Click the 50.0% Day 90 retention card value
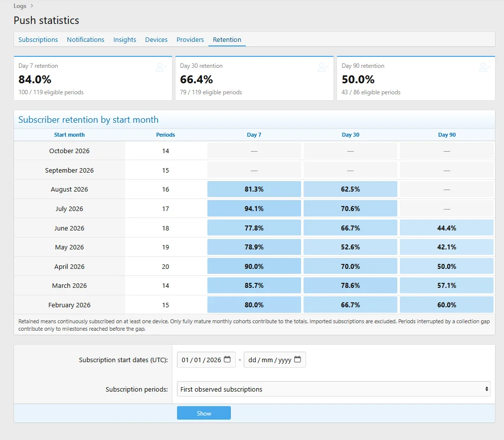This screenshot has width=504, height=440. tap(358, 79)
